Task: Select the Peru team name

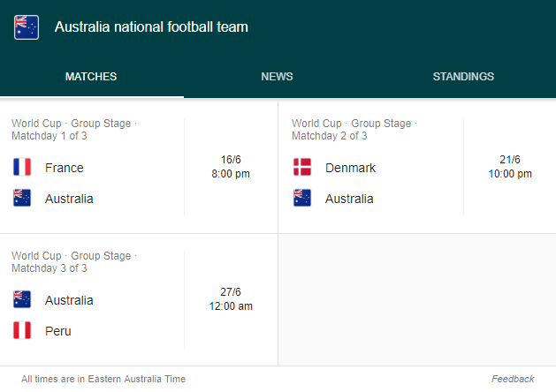Action: (58, 331)
